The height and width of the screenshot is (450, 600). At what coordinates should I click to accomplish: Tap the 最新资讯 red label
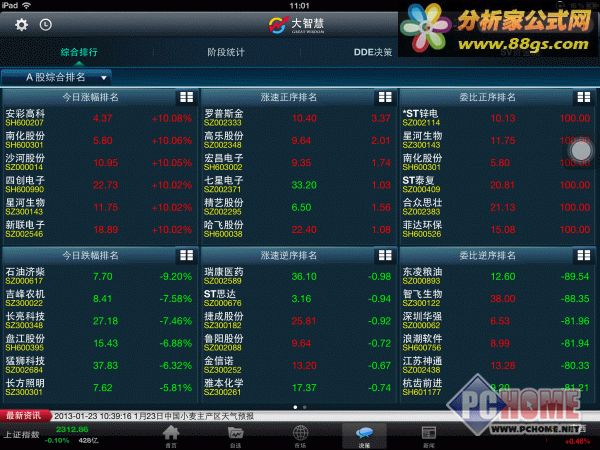[x=24, y=416]
